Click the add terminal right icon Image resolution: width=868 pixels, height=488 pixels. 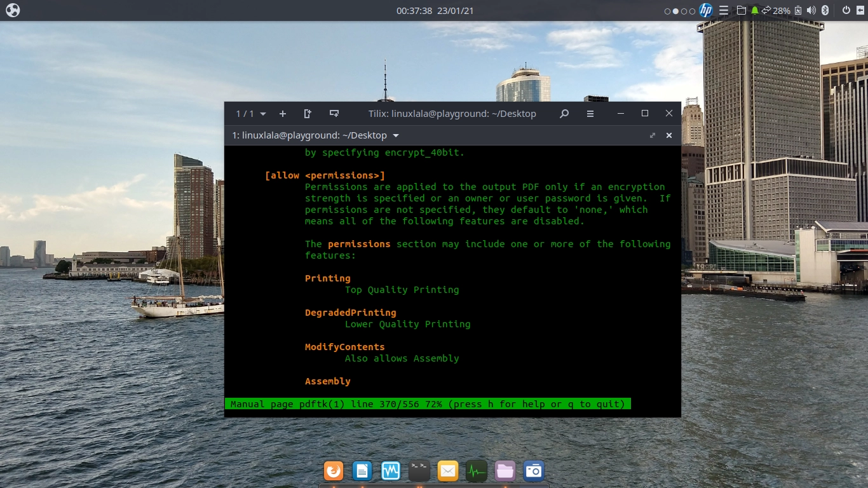pos(308,114)
